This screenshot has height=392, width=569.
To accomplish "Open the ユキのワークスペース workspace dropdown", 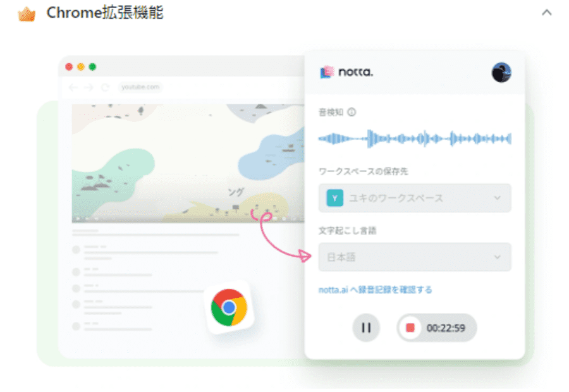I will point(414,198).
